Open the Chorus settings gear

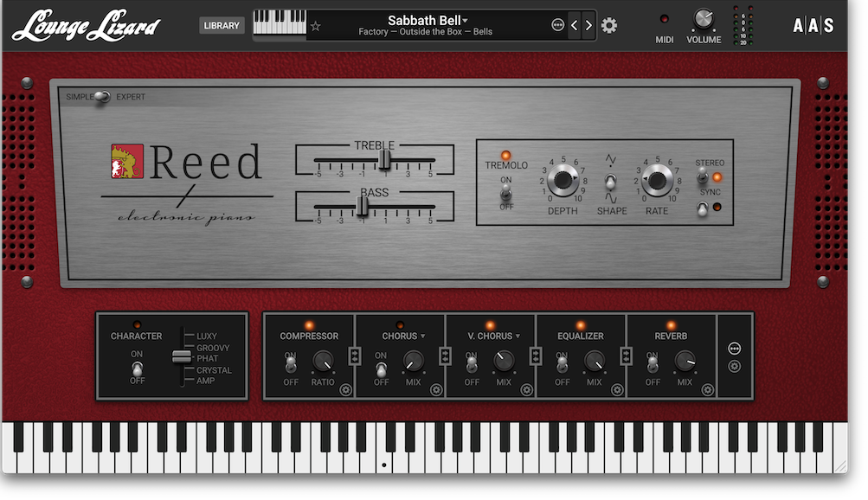click(x=436, y=390)
